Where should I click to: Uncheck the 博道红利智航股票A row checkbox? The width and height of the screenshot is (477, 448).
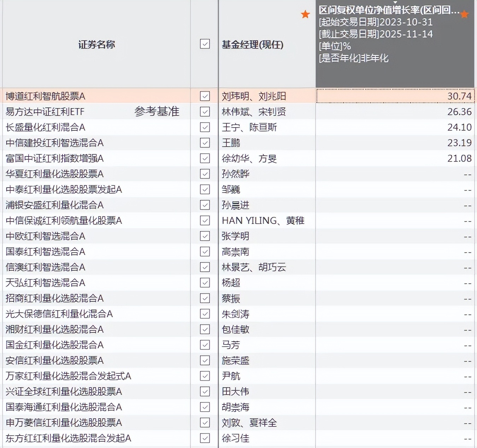point(205,96)
